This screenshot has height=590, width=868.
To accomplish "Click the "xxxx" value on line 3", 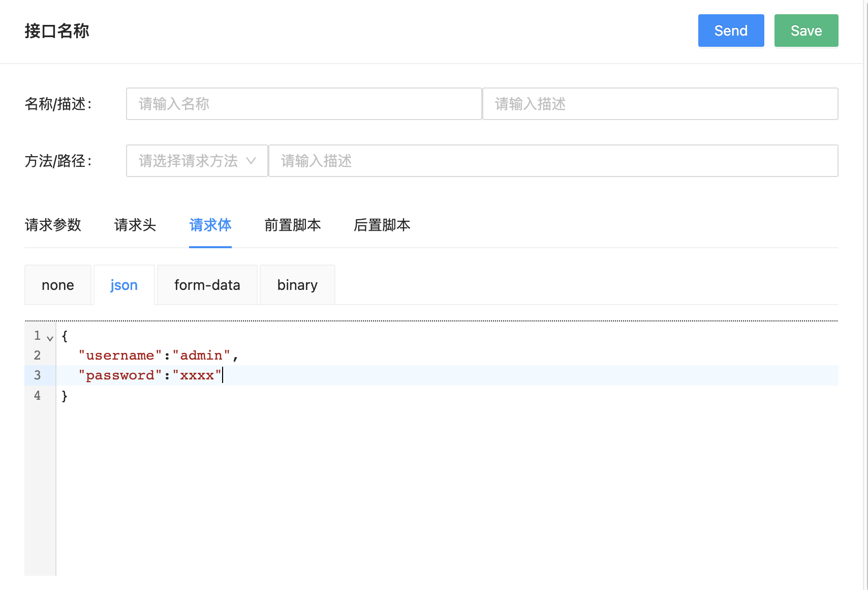I will [197, 375].
